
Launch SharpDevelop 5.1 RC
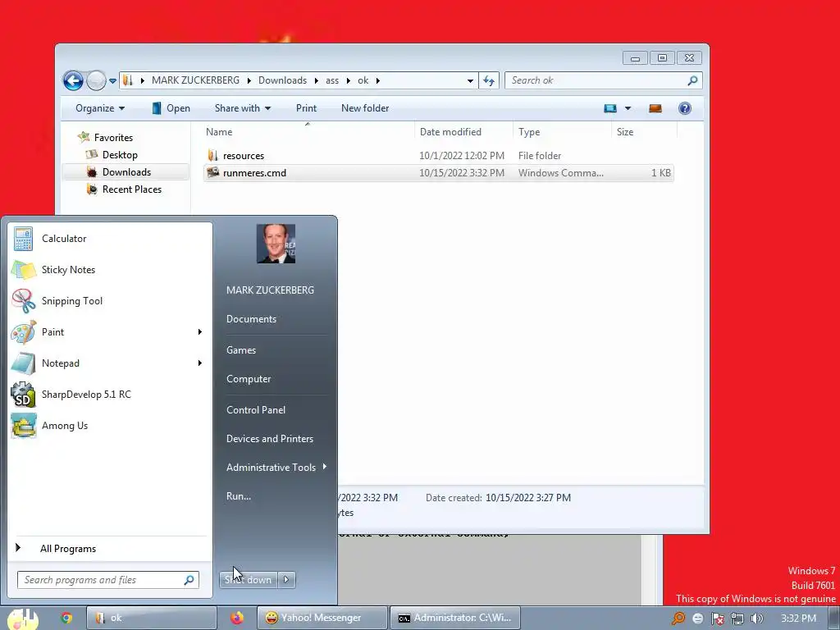coord(110,395)
